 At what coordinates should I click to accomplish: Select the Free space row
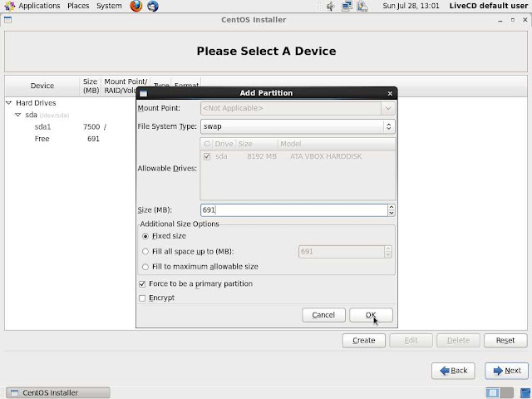[x=70, y=139]
